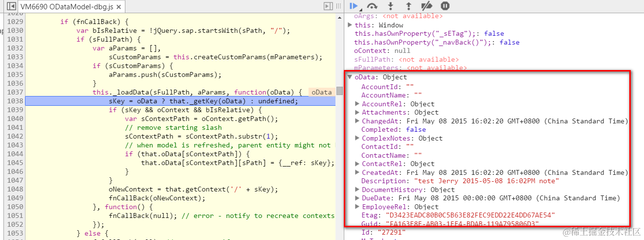Step into next function call
This screenshot has height=240, width=644.
(390, 6)
